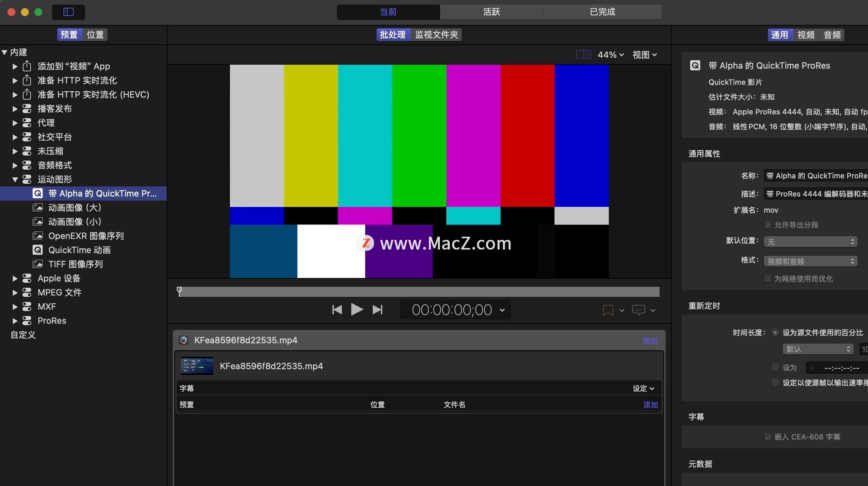This screenshot has height=486, width=868.
Task: Click the QuickTime icon in inspector header
Action: coord(695,66)
